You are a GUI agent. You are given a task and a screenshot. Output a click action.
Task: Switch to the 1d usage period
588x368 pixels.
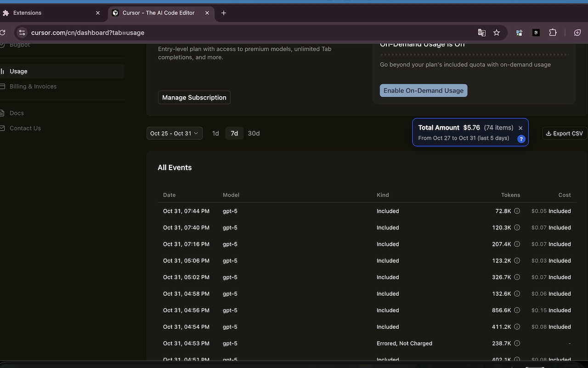tap(215, 133)
